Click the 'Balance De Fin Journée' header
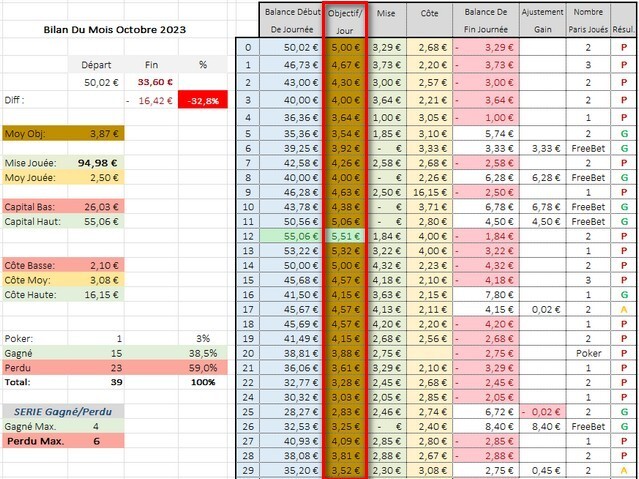The width and height of the screenshot is (639, 479). pyautogui.click(x=486, y=20)
